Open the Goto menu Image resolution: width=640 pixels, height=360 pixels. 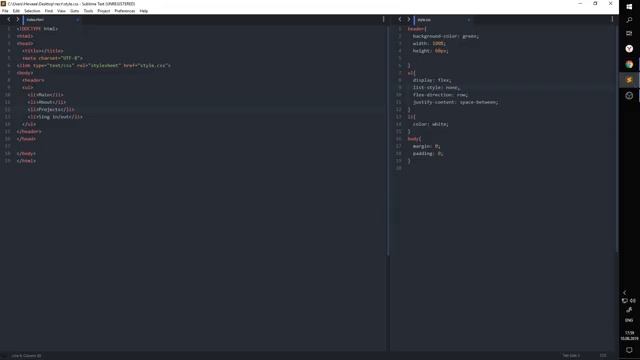[x=75, y=11]
